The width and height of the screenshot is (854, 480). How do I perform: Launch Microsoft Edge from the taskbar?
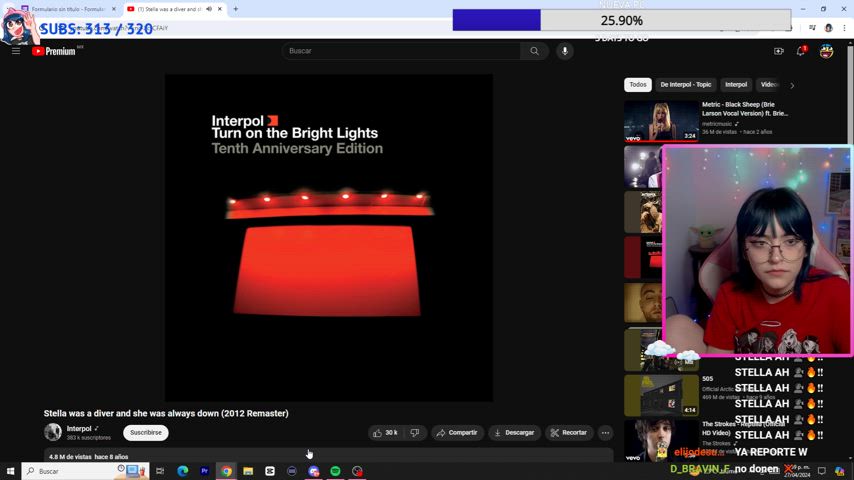click(182, 471)
